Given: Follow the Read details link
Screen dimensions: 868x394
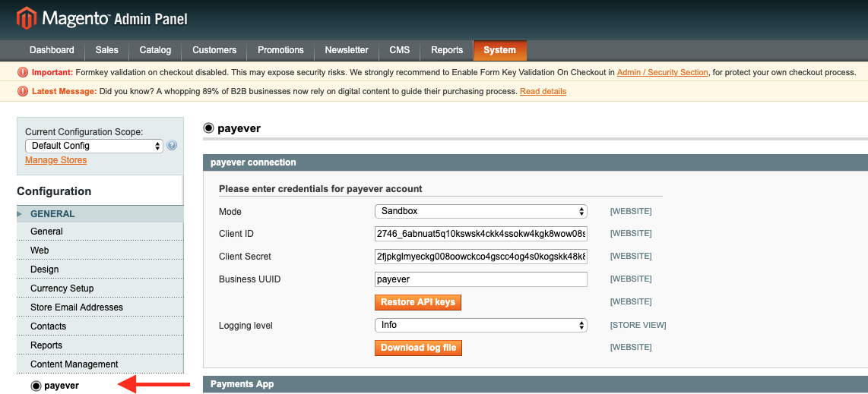Looking at the screenshot, I should point(543,91).
